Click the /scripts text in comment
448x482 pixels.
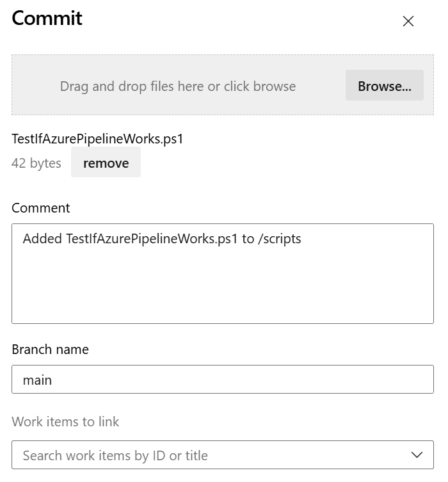(x=279, y=239)
